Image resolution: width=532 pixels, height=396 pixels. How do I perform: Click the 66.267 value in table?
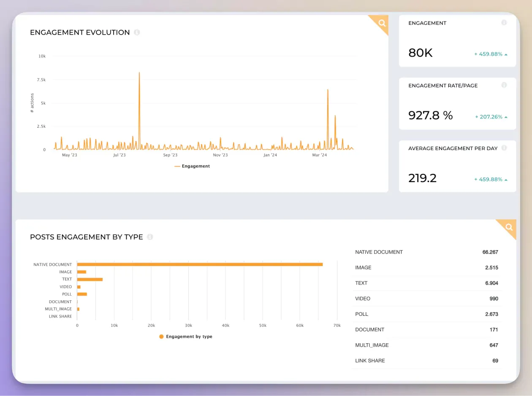coord(490,252)
